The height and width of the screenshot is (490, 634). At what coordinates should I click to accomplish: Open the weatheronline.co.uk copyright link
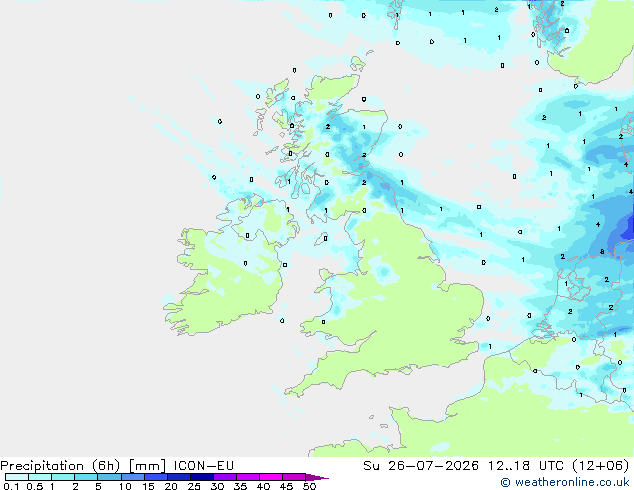point(564,482)
